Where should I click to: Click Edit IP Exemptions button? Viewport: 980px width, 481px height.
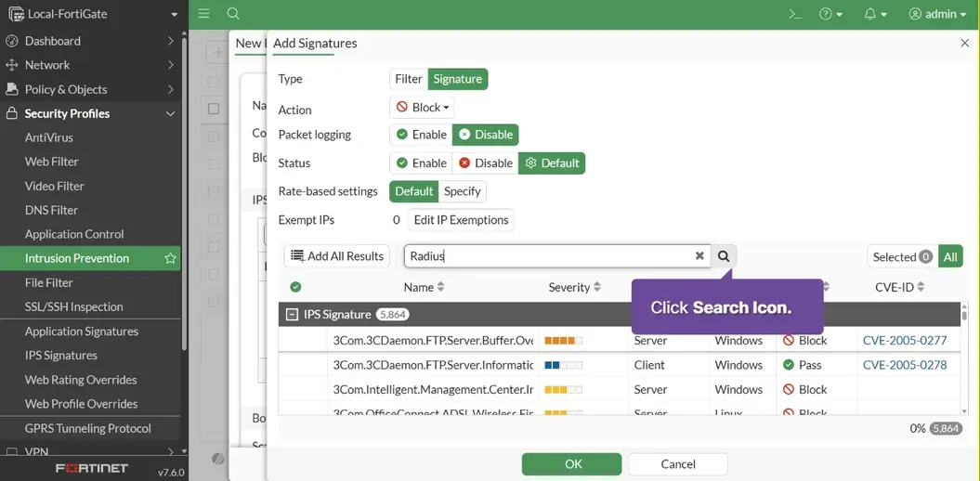click(x=462, y=220)
